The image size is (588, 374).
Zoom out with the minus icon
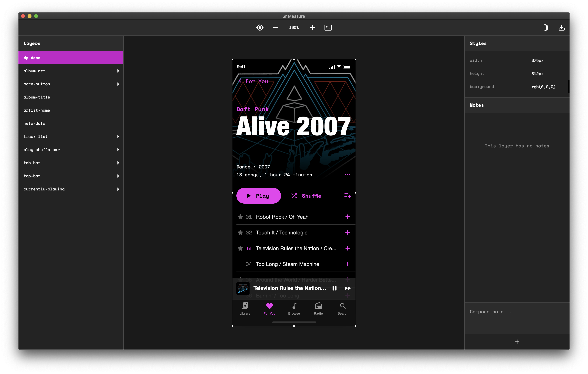click(x=275, y=28)
